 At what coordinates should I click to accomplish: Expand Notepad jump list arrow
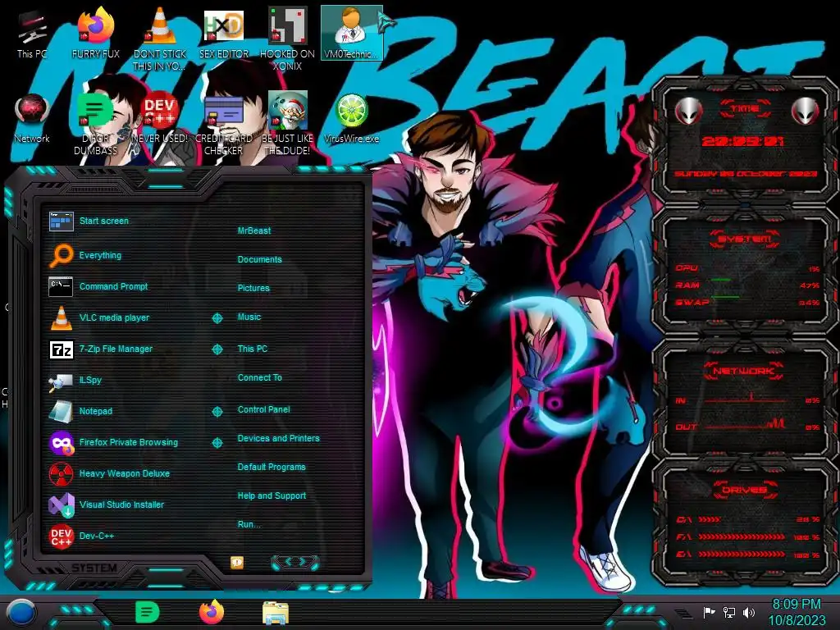coord(217,412)
